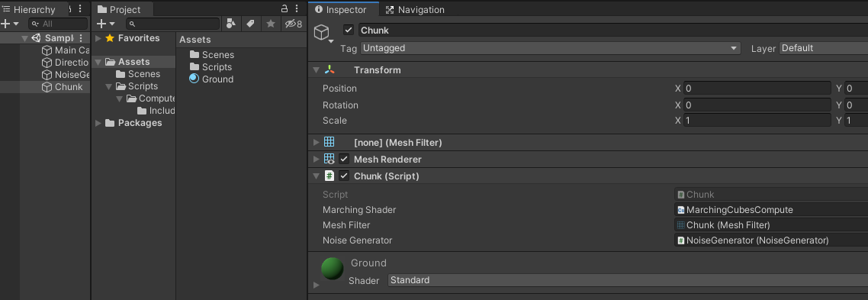Click the star Save Search icon
This screenshot has width=868, height=300.
point(270,24)
